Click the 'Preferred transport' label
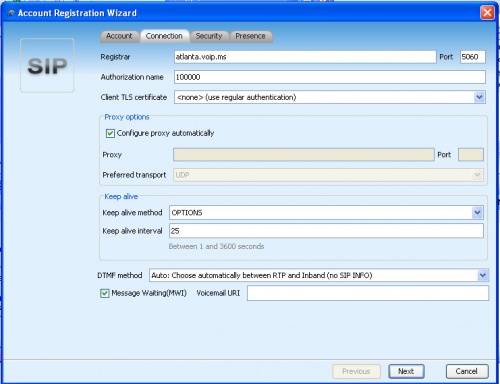The image size is (500, 384). coord(134,175)
